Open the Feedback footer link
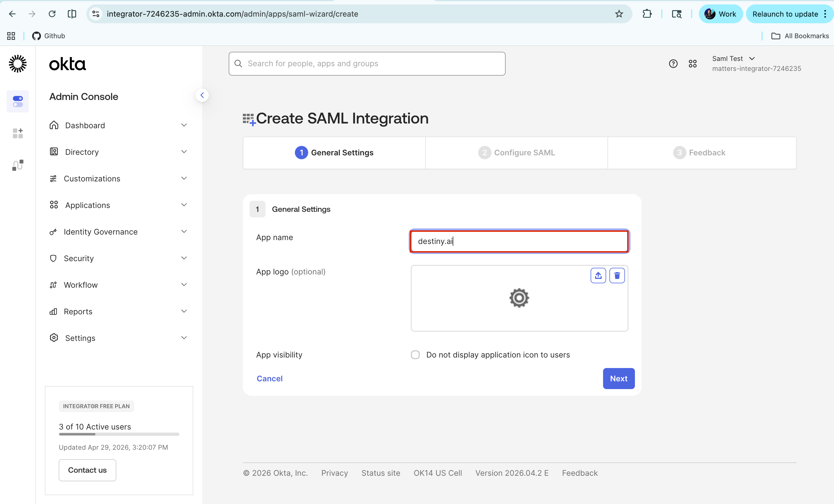Screen dimensions: 834x504 (x=580, y=473)
